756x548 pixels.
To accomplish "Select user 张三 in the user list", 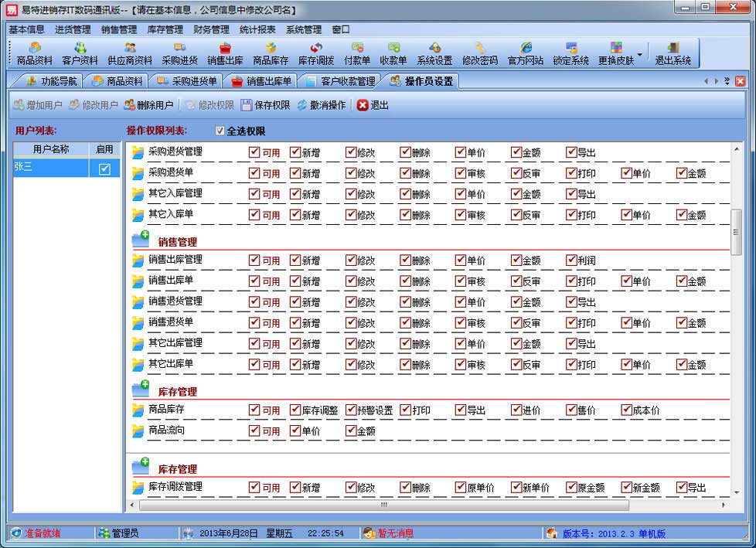I will tap(51, 168).
